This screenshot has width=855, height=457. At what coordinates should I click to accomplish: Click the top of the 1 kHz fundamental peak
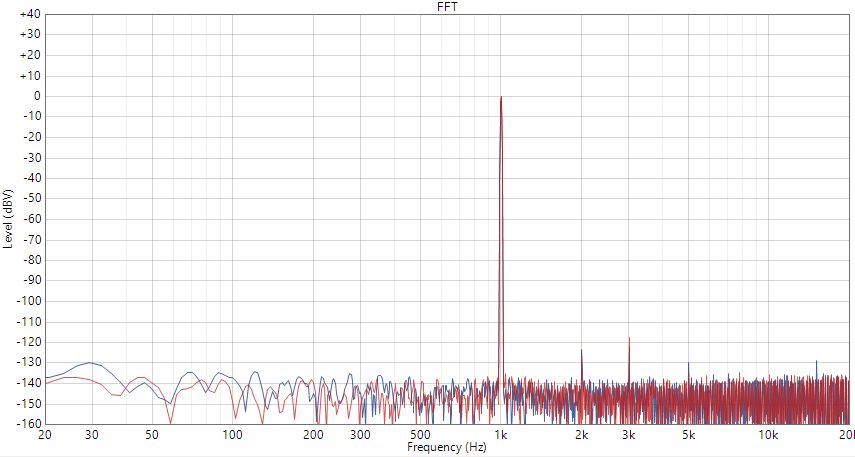(x=501, y=98)
